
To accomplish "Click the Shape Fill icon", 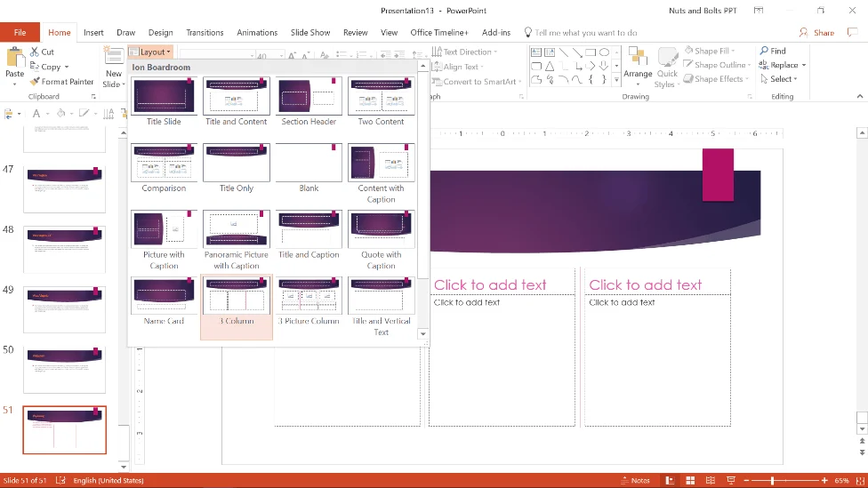I will (688, 51).
